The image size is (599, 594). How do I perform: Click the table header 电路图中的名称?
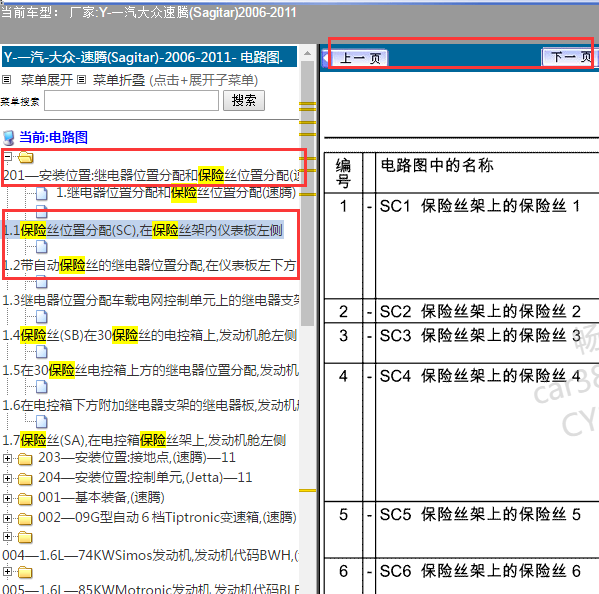437,165
